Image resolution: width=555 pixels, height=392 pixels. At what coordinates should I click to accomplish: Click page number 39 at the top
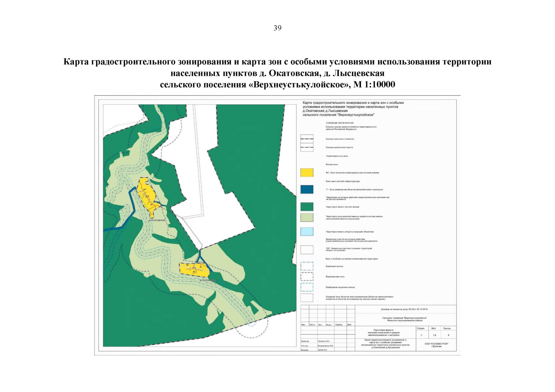point(277,28)
